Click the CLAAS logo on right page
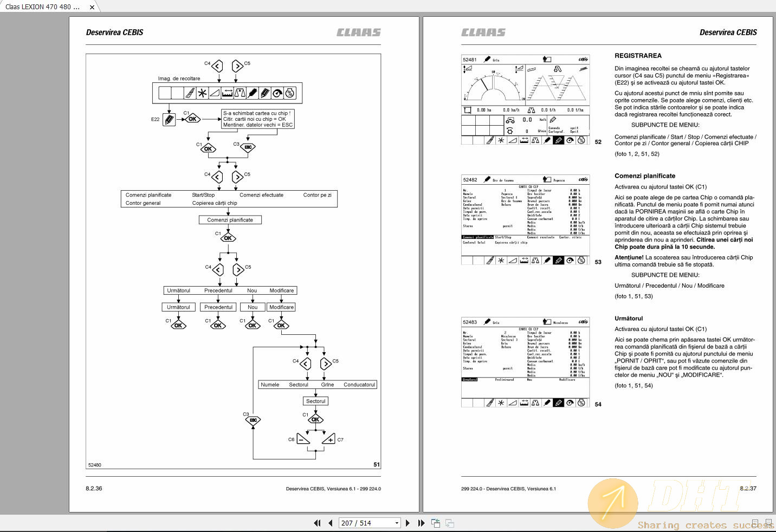 (483, 33)
